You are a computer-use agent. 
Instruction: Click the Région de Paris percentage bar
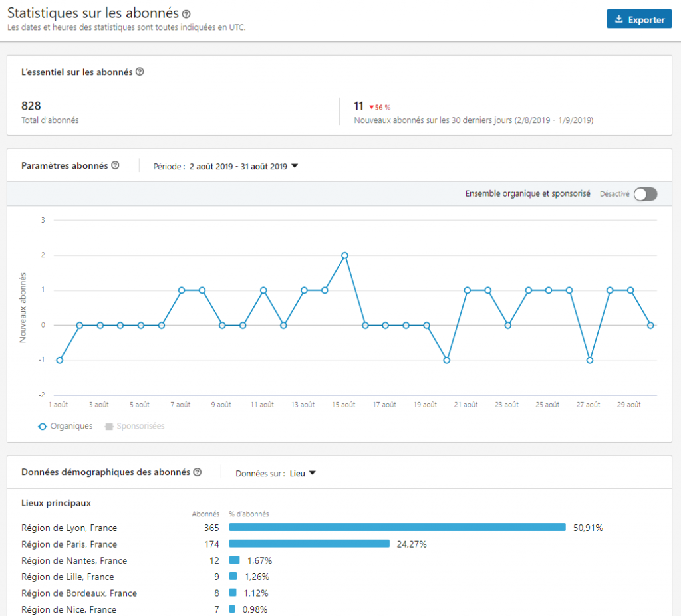pos(309,544)
